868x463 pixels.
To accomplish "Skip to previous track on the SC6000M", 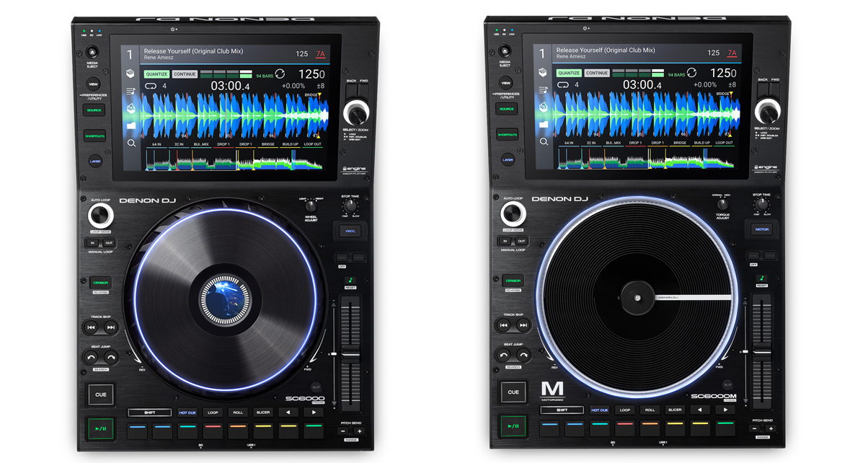I will [504, 325].
